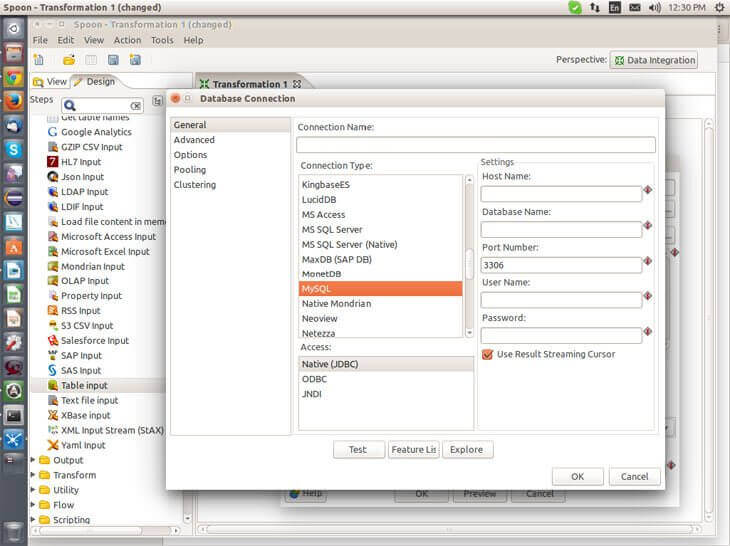
Task: Click the New file toolbar icon
Action: click(x=39, y=60)
